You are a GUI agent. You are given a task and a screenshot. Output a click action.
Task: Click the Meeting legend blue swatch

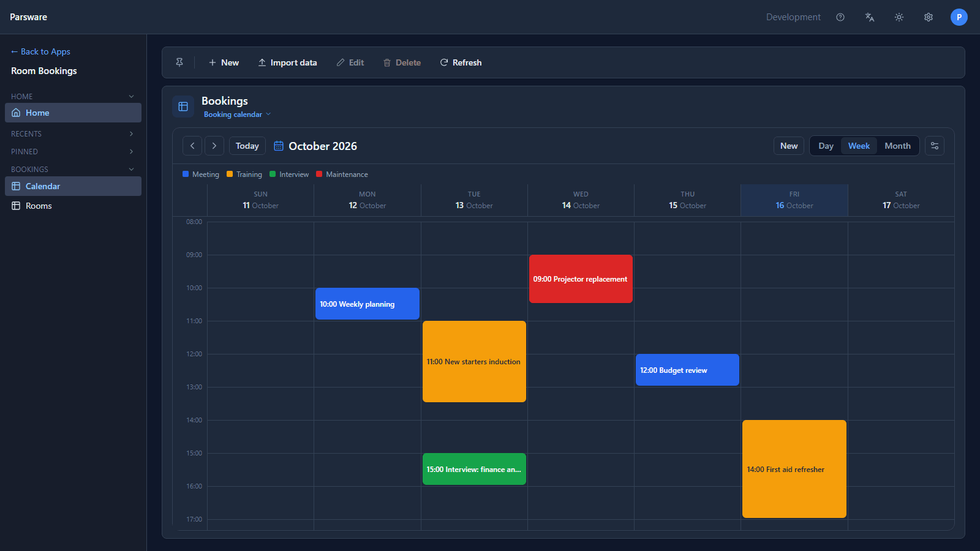[186, 174]
